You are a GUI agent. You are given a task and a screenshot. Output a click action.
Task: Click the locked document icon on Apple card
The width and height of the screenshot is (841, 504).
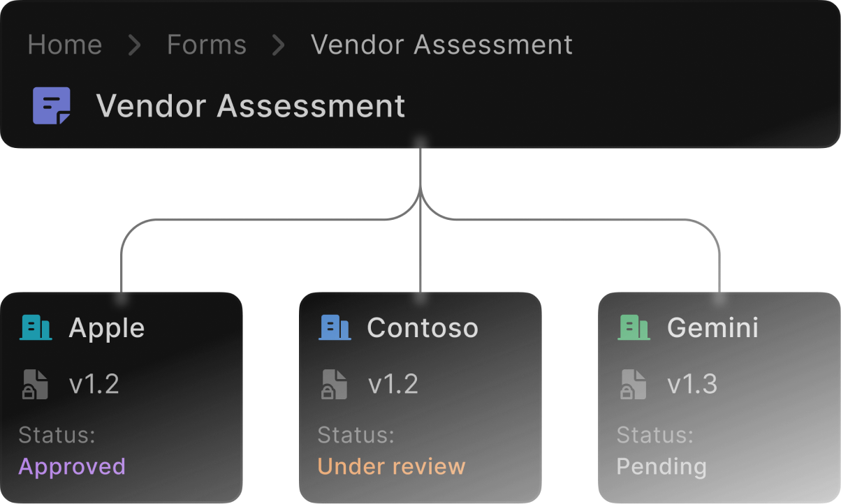pos(36,385)
